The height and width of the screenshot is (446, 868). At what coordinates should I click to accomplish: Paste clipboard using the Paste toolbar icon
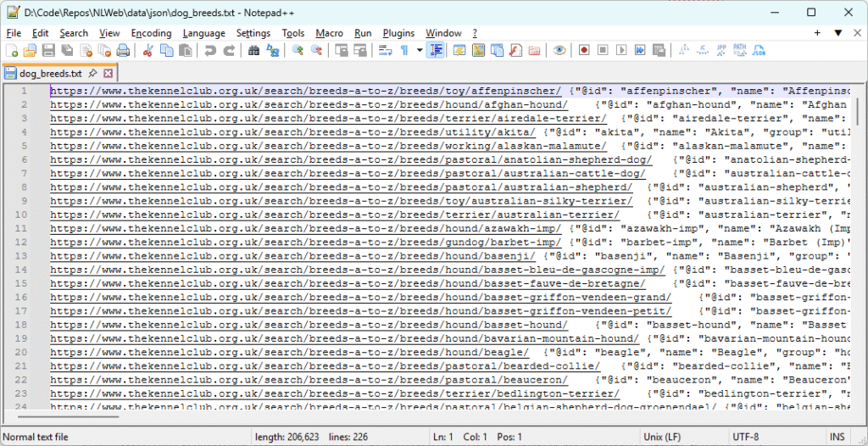click(x=185, y=51)
